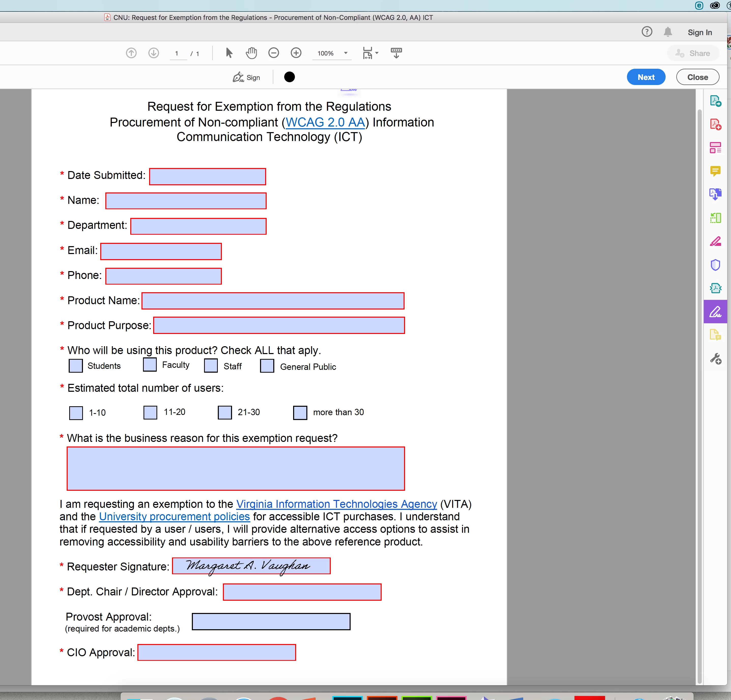This screenshot has height=700, width=731.
Task: Click the Sign tool option
Action: point(247,77)
